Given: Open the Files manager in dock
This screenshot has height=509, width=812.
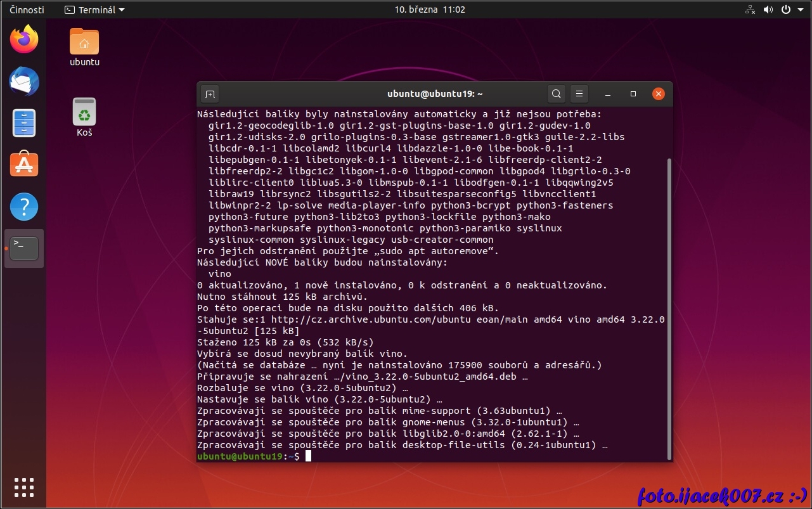Looking at the screenshot, I should pos(24,123).
